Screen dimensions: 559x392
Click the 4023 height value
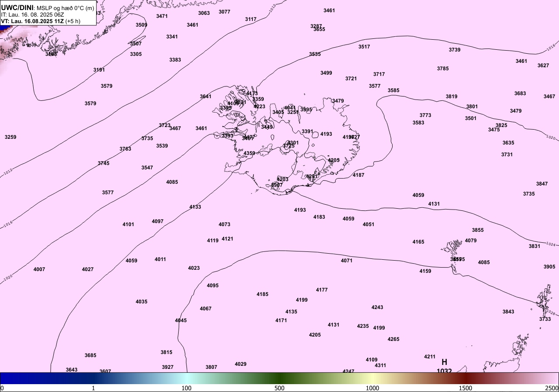tap(194, 268)
